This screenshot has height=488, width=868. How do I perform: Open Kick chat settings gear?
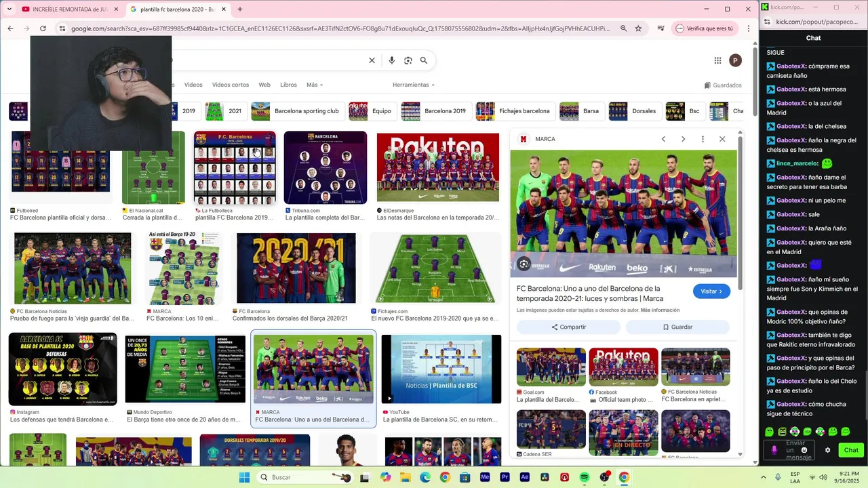pos(827,450)
